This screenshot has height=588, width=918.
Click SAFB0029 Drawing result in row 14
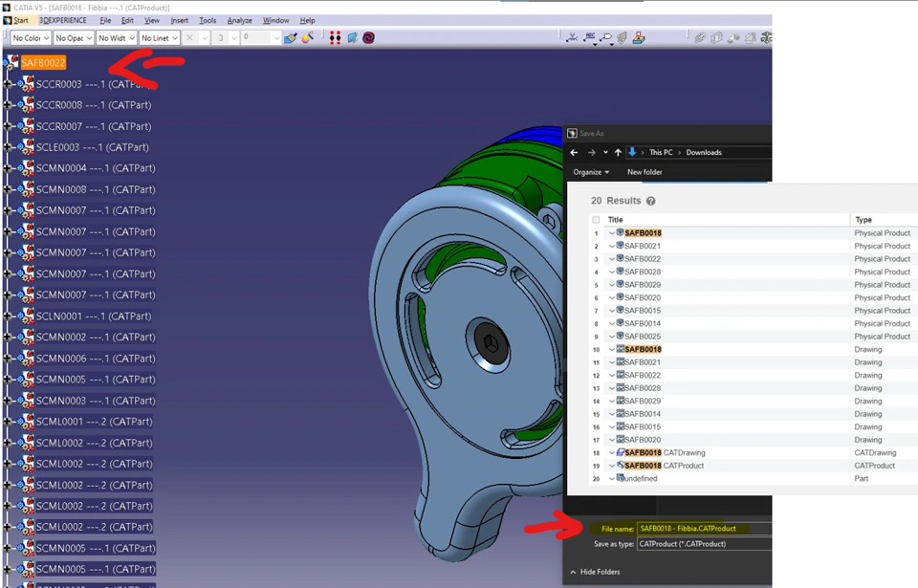[643, 402]
